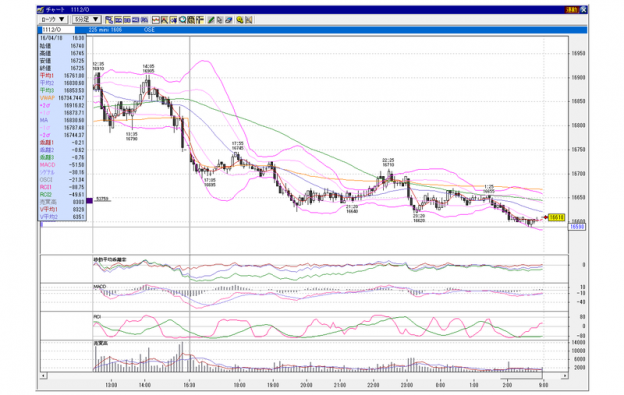Select the magnifier zoom tool icon
Image resolution: width=624 pixels, height=395 pixels.
point(183,19)
